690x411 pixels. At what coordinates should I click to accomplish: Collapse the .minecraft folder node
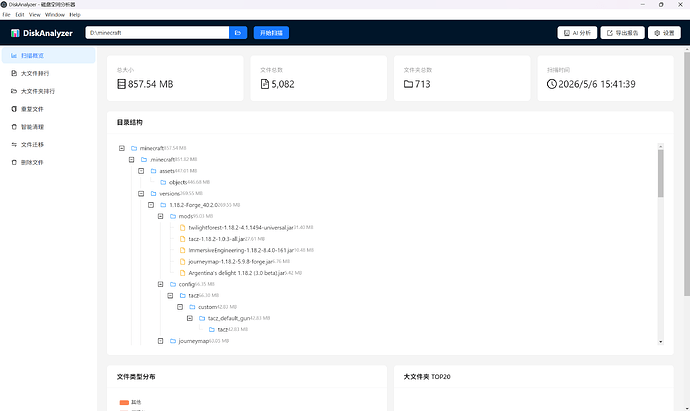pos(132,160)
